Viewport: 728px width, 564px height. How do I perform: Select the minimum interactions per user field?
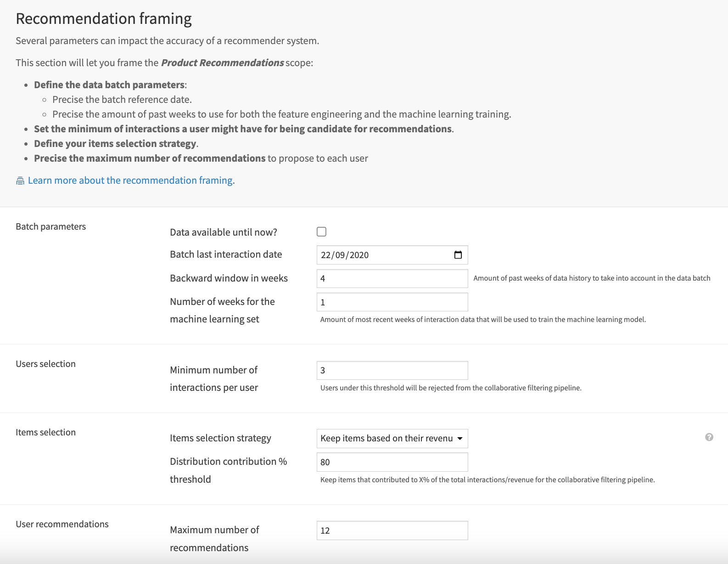pyautogui.click(x=392, y=370)
